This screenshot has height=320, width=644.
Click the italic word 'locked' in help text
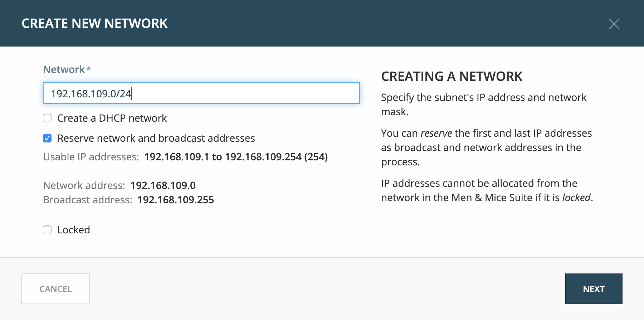pyautogui.click(x=576, y=198)
